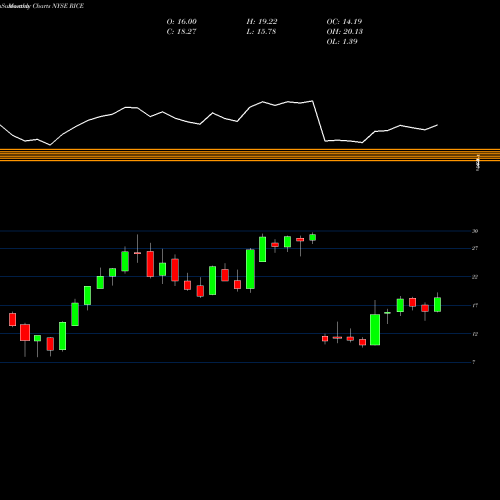This screenshot has width=500, height=500.
Task: Click the price axis label 17
Action: pos(475,305)
